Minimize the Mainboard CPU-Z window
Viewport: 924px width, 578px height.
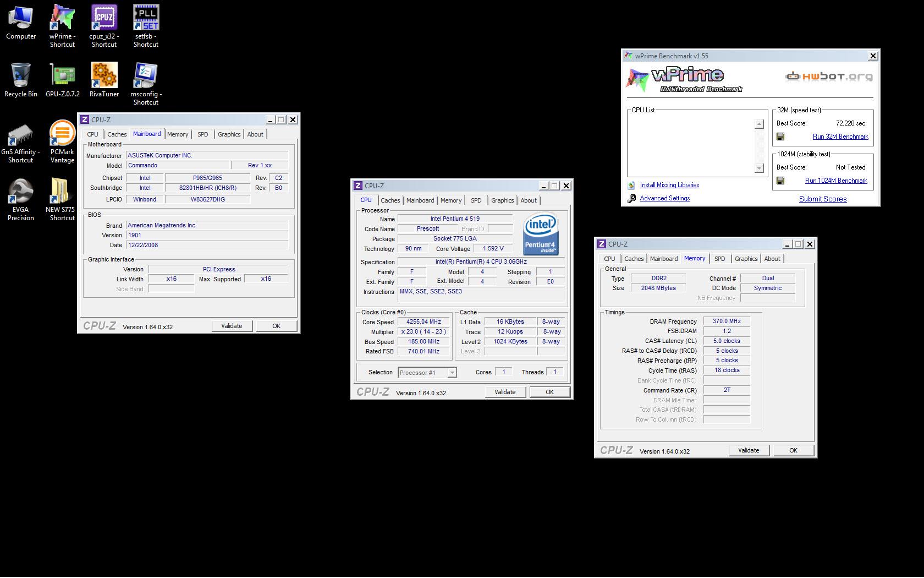(x=270, y=120)
